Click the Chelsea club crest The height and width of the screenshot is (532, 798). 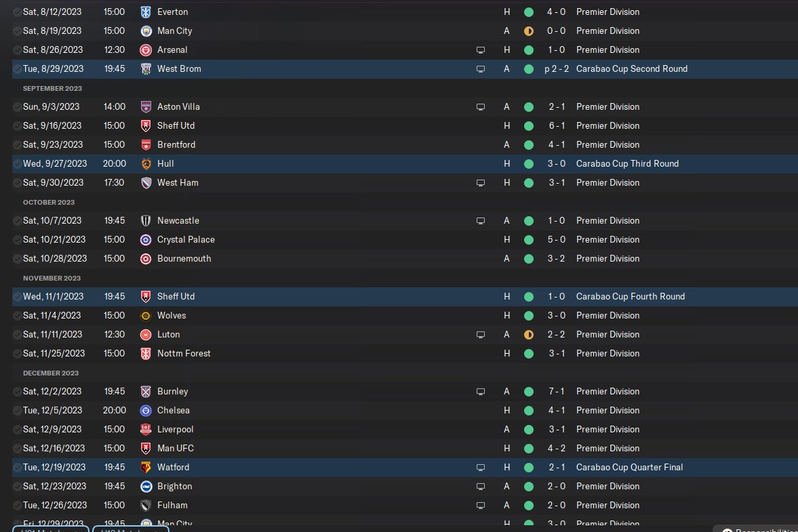click(146, 411)
